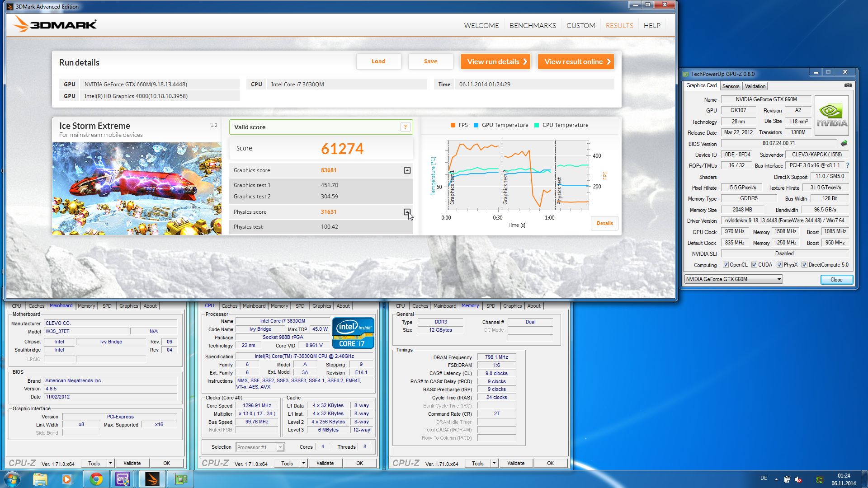Open Caches tab in CPU-Z CPU window

229,306
